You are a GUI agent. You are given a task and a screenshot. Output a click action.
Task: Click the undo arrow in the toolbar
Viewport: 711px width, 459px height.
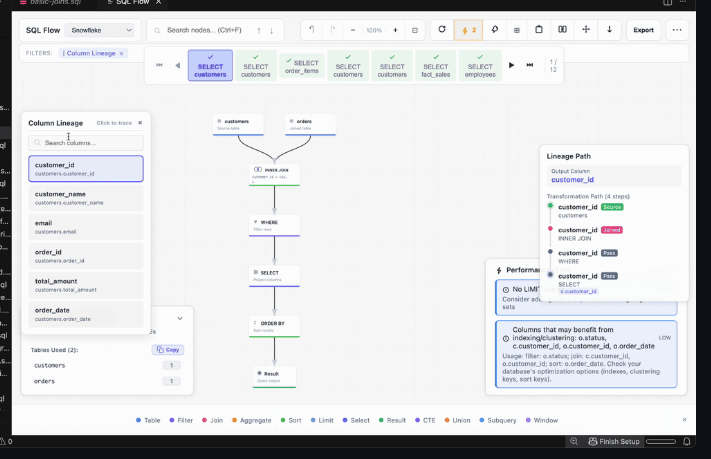(x=312, y=30)
